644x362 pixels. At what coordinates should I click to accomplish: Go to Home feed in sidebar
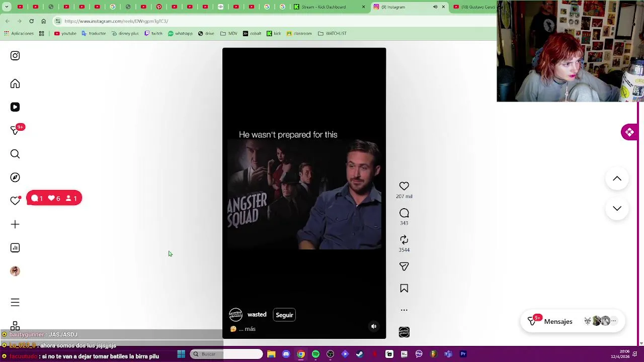tap(15, 84)
